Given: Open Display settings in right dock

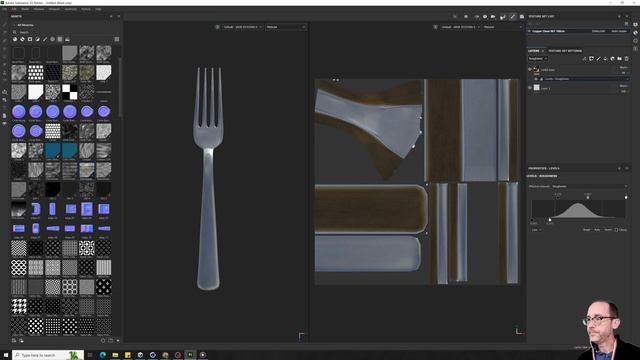Looking at the screenshot, I should tap(636, 24).
